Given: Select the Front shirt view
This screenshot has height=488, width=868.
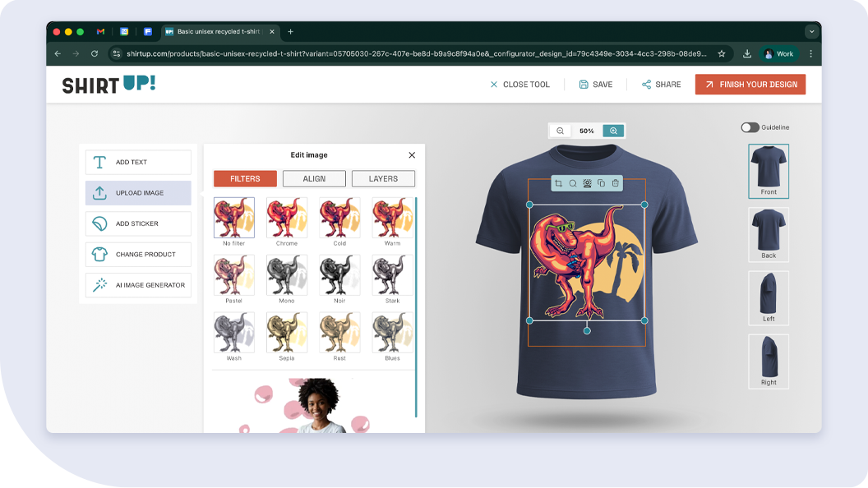Looking at the screenshot, I should pos(769,171).
